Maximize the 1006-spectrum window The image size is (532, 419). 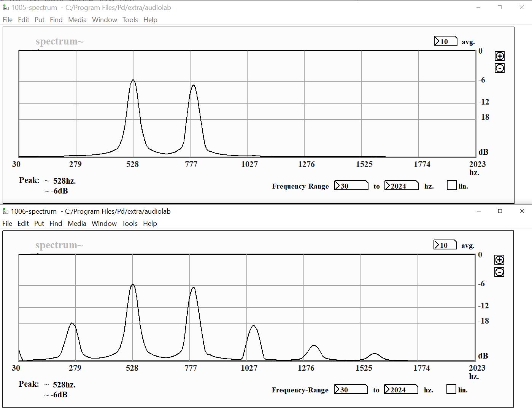pyautogui.click(x=500, y=211)
